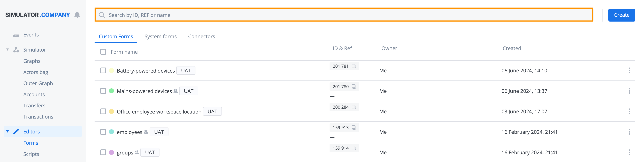Click the pale yellow dot of Battery-powered devices
The height and width of the screenshot is (162, 644).
[x=111, y=71]
